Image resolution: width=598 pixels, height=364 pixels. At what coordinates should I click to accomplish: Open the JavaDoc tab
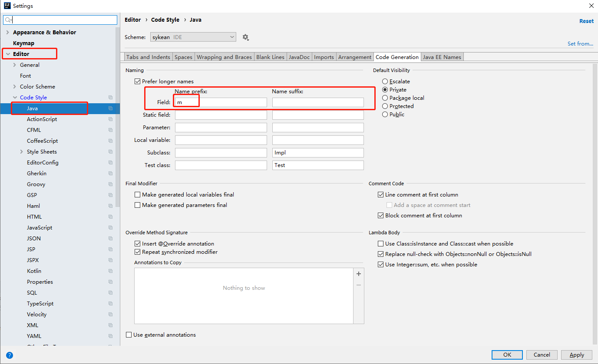coord(299,57)
